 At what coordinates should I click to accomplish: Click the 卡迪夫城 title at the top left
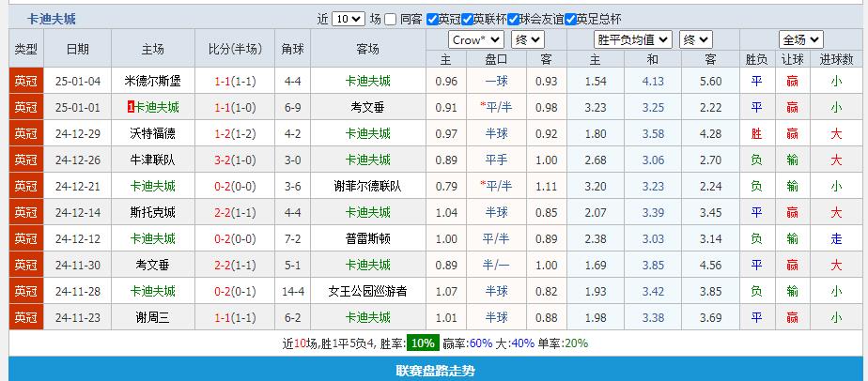click(x=53, y=19)
